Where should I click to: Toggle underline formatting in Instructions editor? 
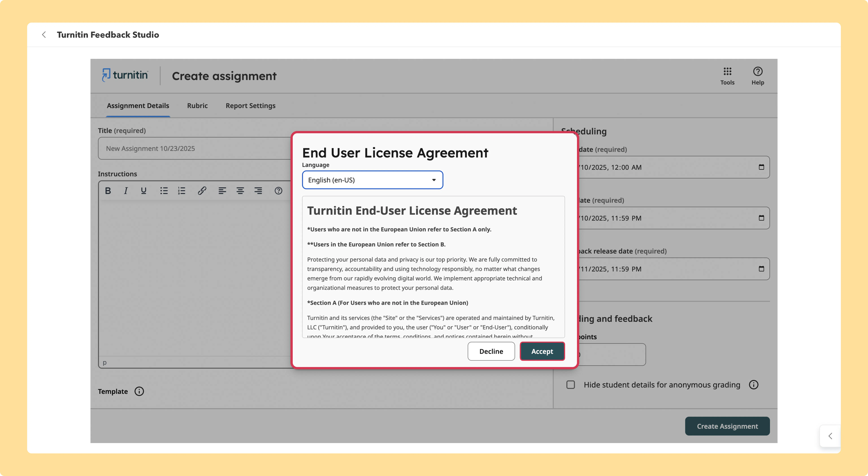pyautogui.click(x=144, y=191)
